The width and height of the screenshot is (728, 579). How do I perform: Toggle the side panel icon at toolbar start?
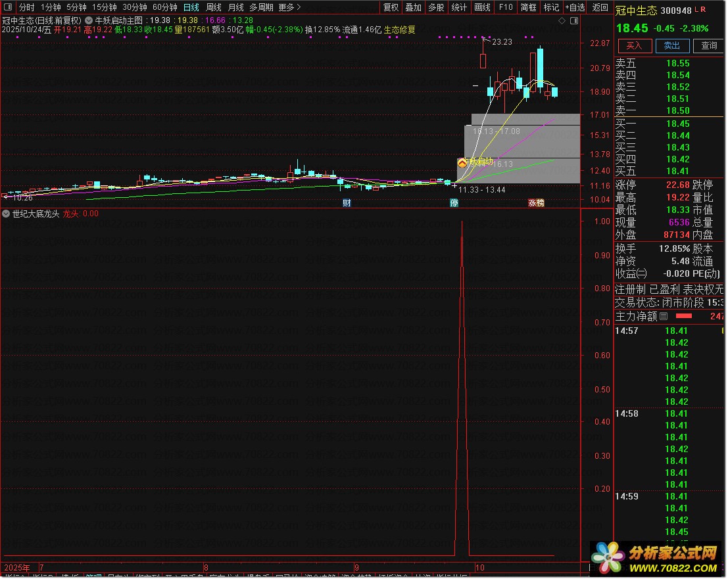click(x=7, y=7)
